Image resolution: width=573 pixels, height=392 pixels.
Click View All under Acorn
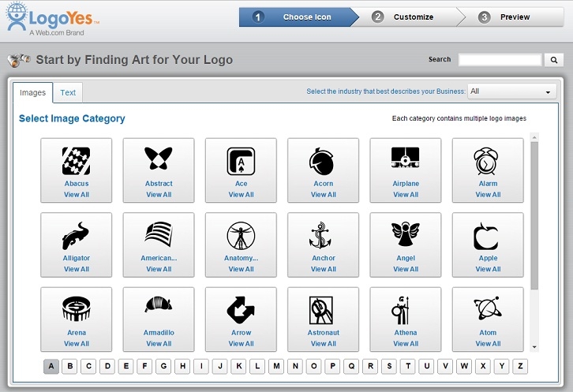(x=323, y=195)
